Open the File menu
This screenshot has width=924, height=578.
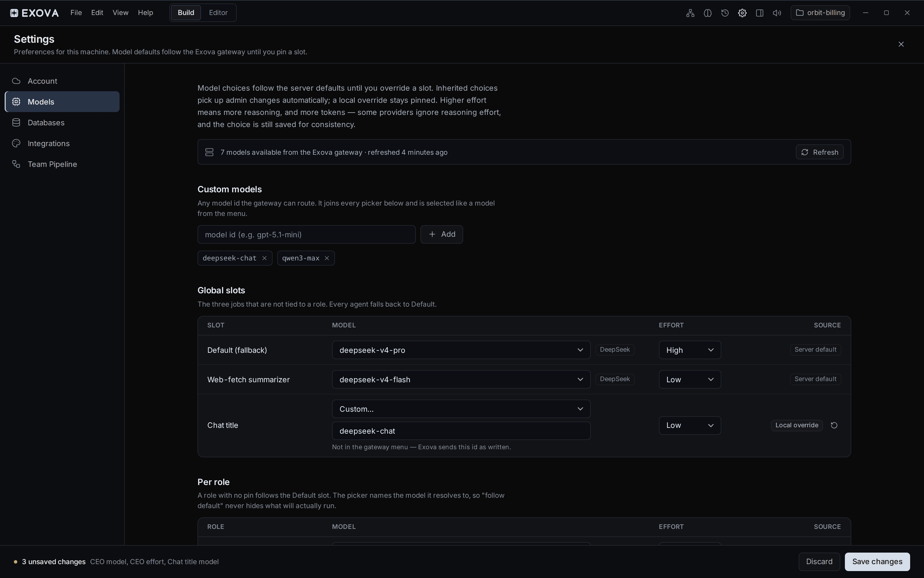76,13
